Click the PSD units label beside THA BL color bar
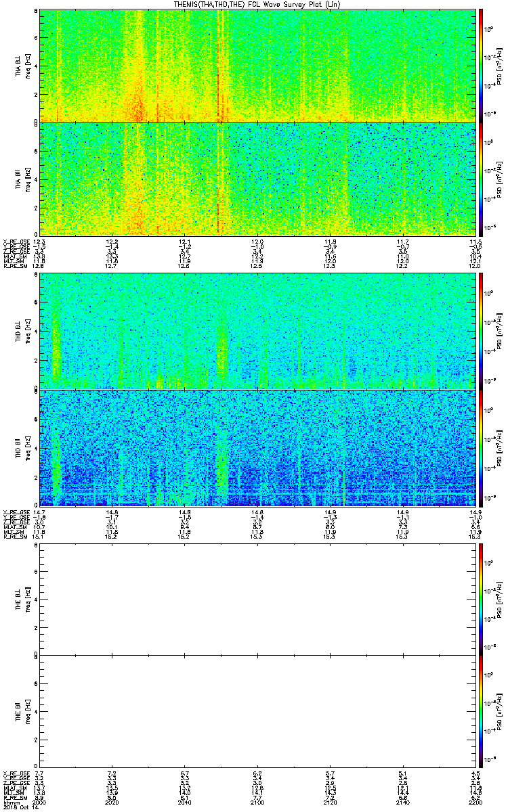The height and width of the screenshot is (812, 508). point(500,66)
